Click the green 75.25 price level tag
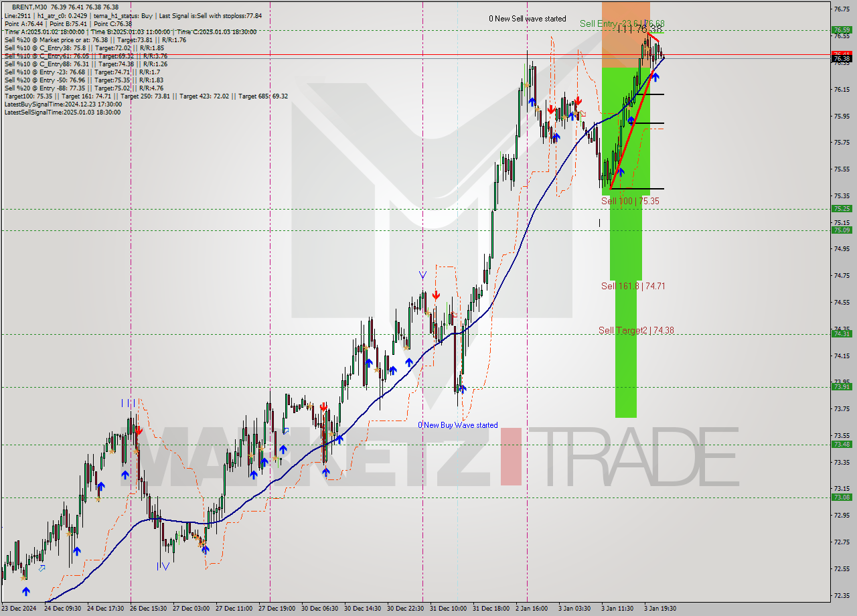Screen dimensions: 857x616 tap(842, 209)
